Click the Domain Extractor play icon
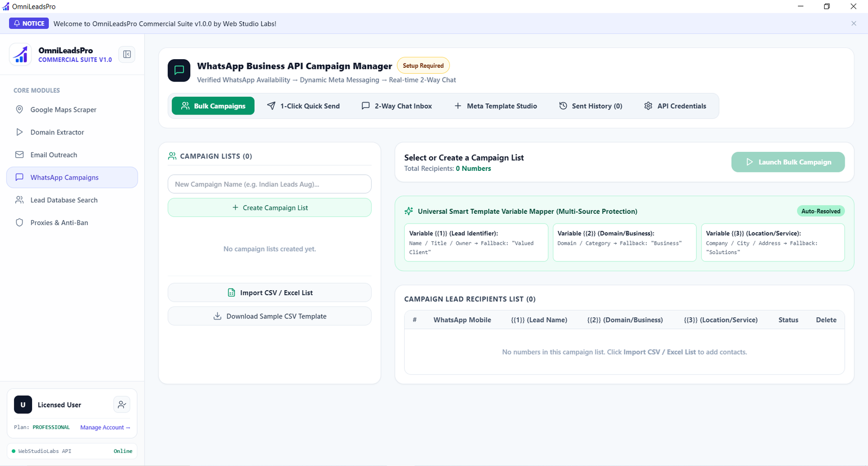The width and height of the screenshot is (868, 466). pyautogui.click(x=20, y=132)
